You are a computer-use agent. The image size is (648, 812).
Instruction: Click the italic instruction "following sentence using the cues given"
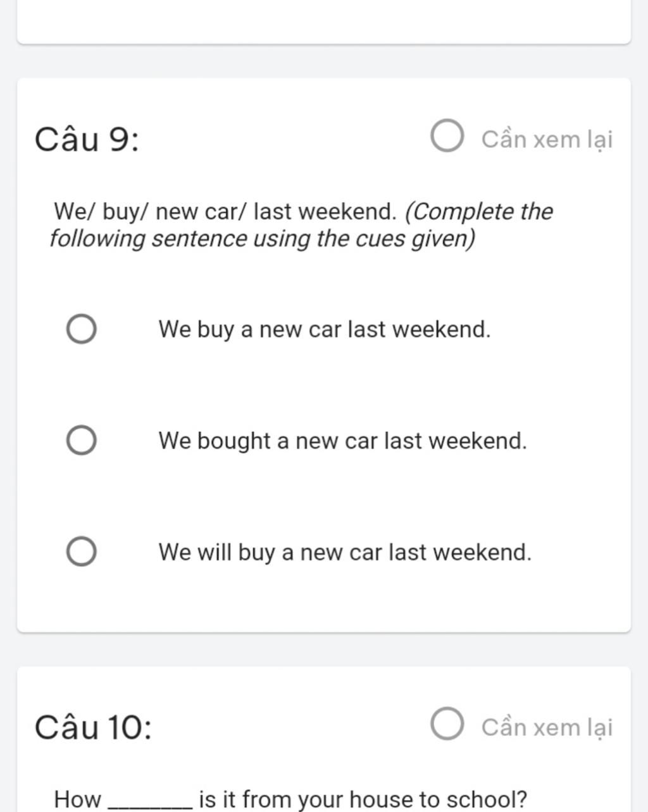(x=262, y=239)
